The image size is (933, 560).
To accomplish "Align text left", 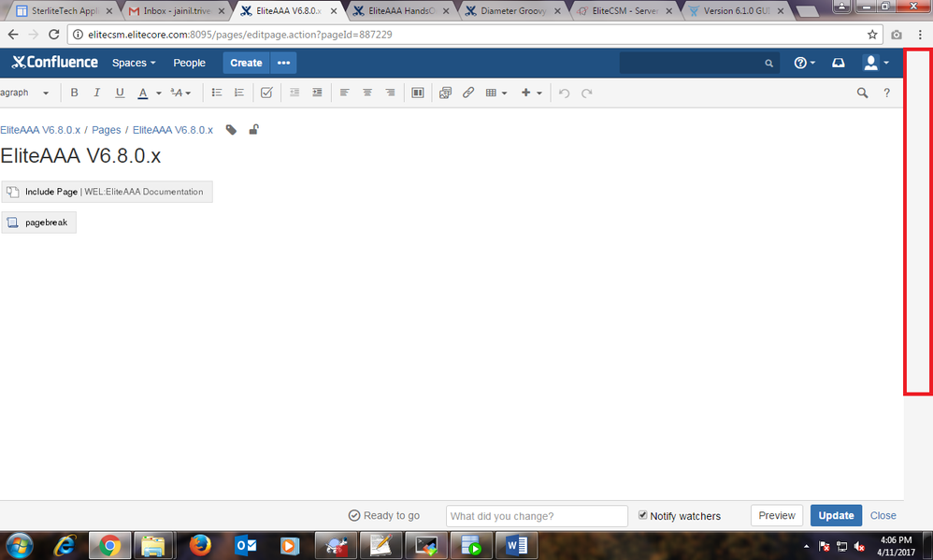I will (x=345, y=93).
